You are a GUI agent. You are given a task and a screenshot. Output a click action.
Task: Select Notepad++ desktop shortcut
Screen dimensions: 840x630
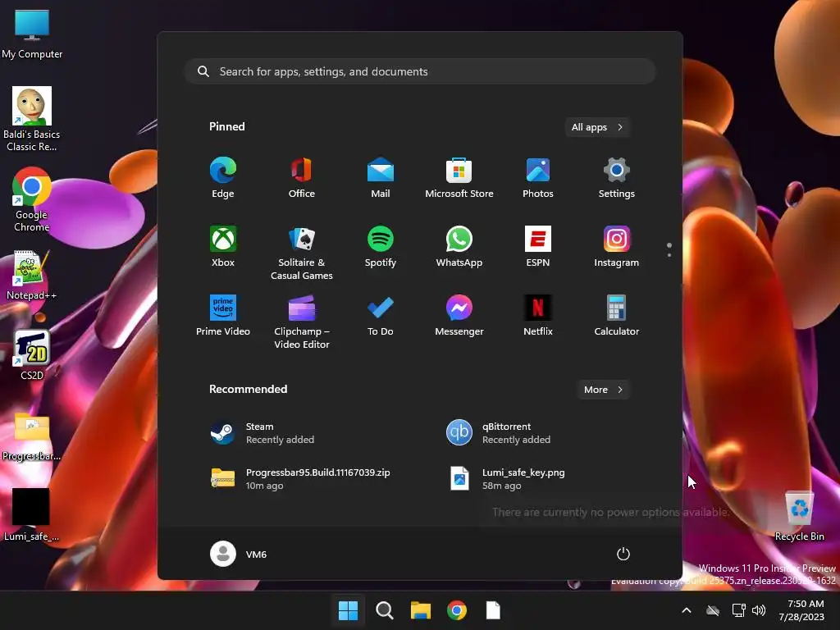32,276
